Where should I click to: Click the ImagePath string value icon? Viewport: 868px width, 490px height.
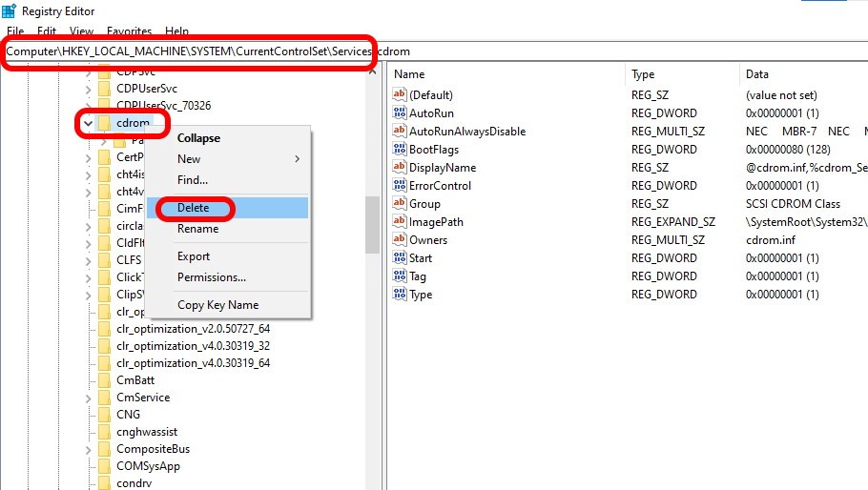[399, 222]
